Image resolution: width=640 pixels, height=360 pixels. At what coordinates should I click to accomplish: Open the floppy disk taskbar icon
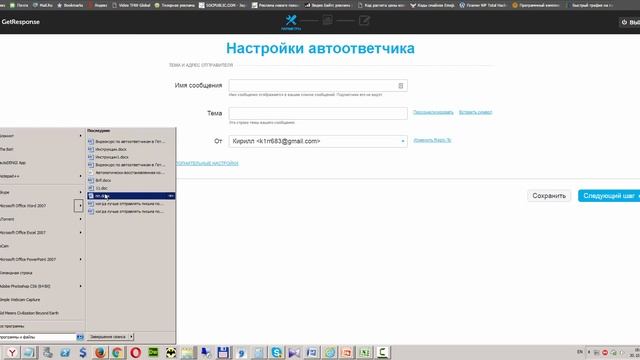tap(223, 352)
